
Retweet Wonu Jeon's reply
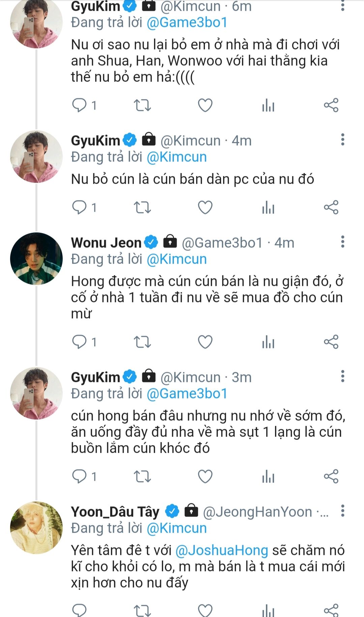click(142, 342)
